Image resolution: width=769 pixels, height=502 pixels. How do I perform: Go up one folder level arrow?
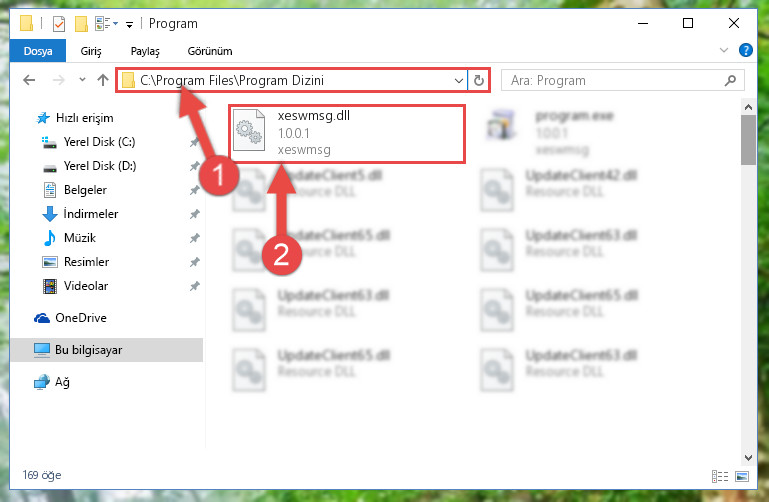(103, 80)
